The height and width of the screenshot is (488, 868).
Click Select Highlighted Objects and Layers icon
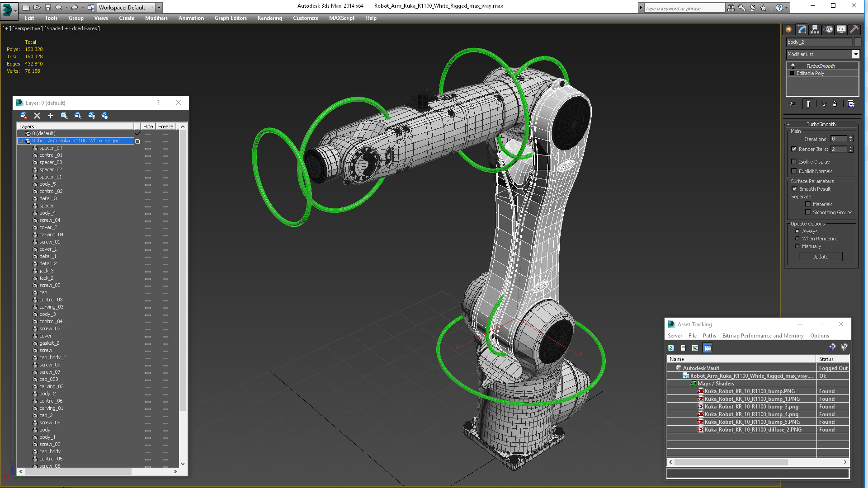(x=64, y=116)
